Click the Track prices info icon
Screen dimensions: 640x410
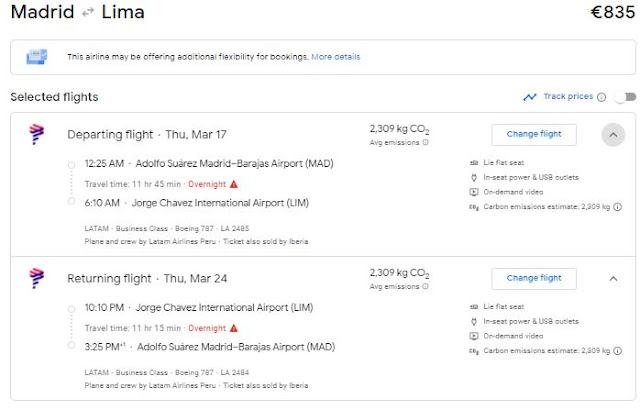(601, 97)
